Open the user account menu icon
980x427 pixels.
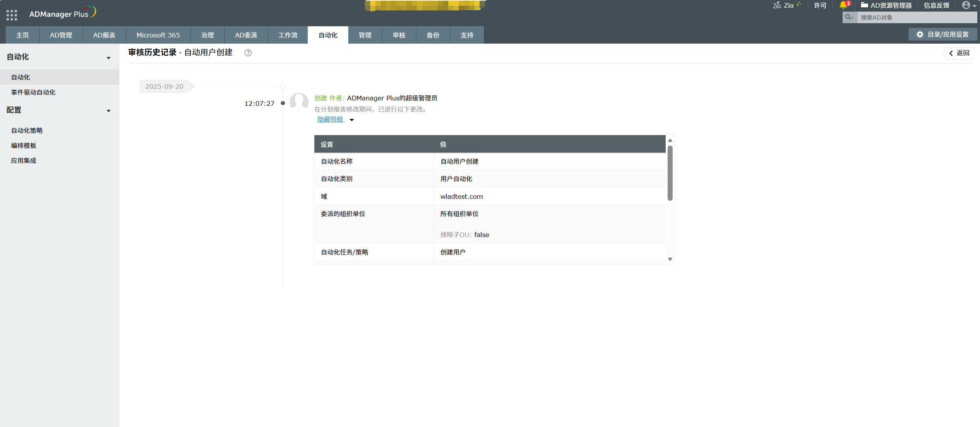point(966,5)
